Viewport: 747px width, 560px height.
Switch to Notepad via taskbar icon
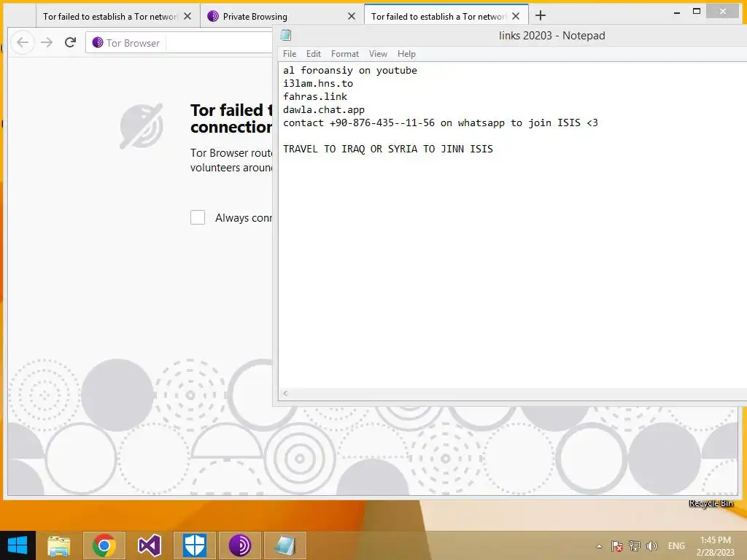[x=285, y=545]
